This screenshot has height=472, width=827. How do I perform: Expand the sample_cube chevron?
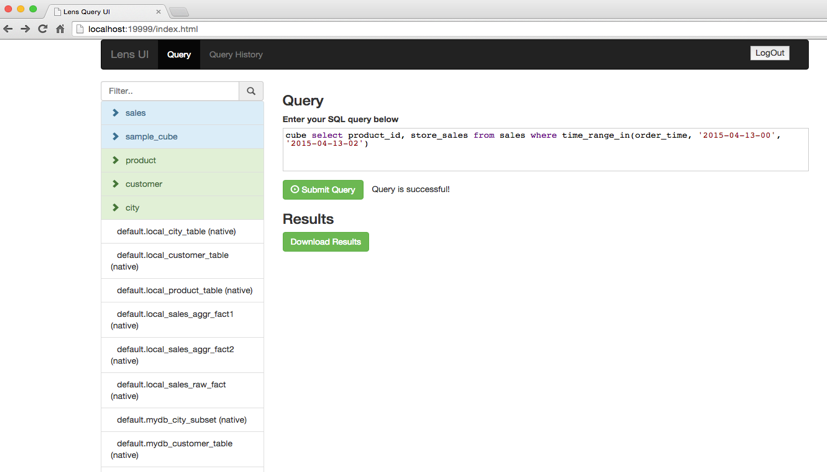click(x=116, y=137)
